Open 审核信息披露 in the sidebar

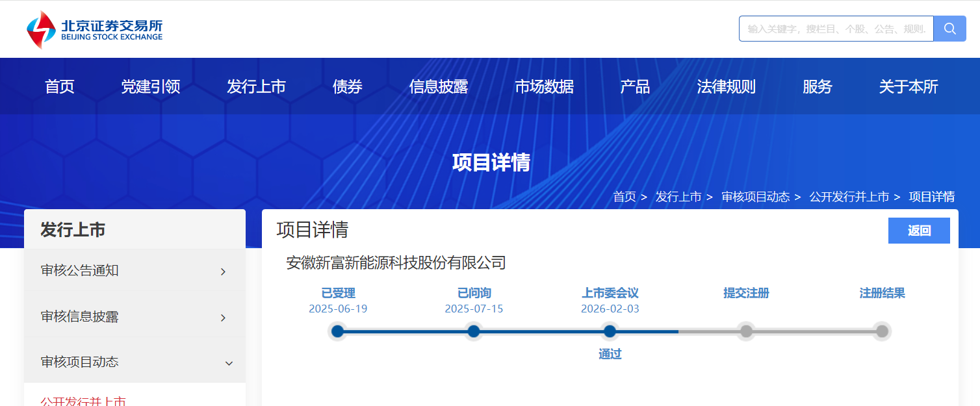(80, 317)
